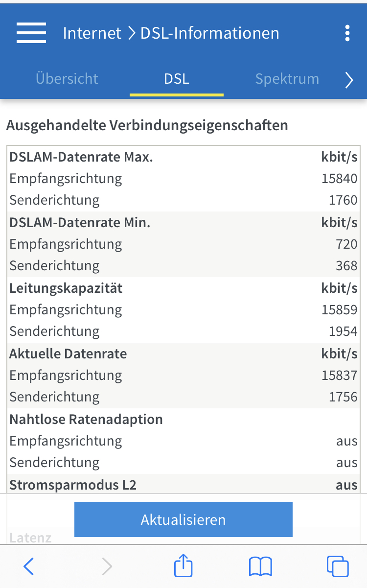This screenshot has width=367, height=588.
Task: Select the DSLAM-Datenrate Max. row header
Action: (x=183, y=157)
